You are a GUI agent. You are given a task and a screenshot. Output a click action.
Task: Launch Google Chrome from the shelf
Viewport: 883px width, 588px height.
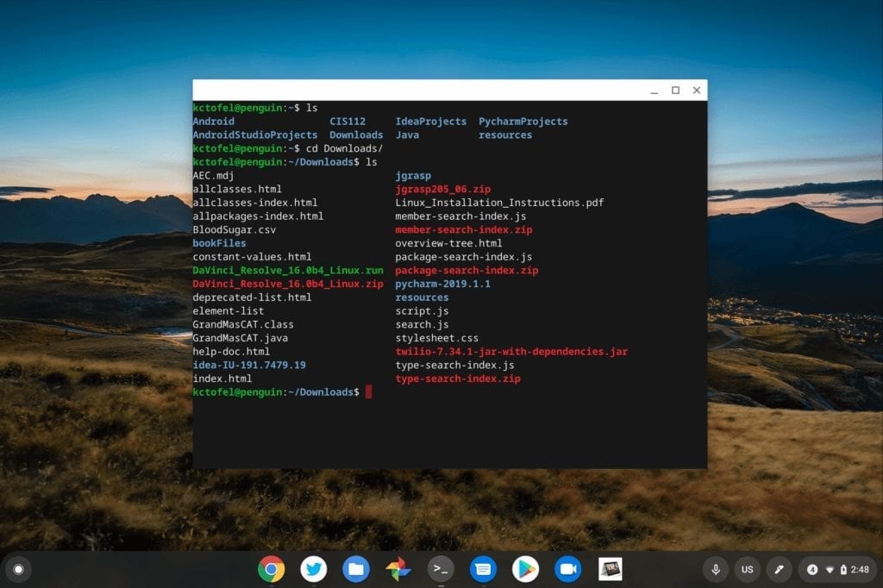point(271,569)
